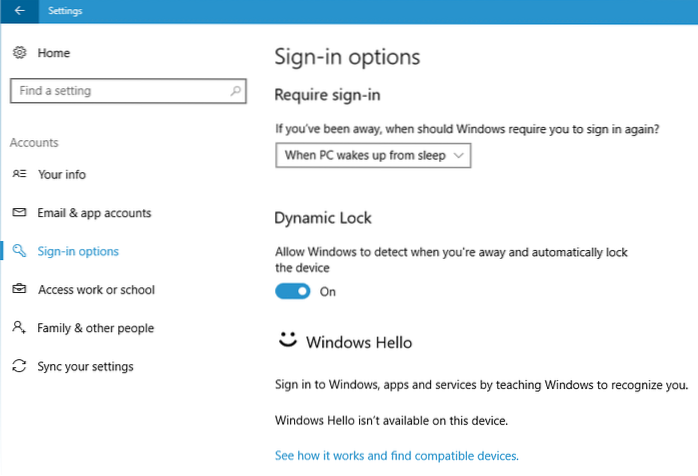Open the 'When PC wakes up from sleep' dropdown
698x476 pixels.
click(372, 156)
